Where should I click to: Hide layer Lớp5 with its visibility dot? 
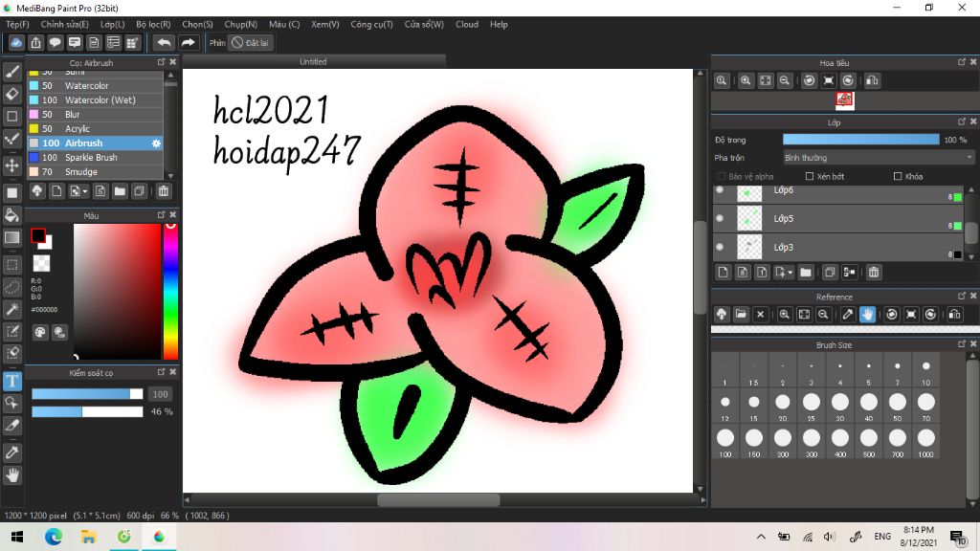pos(720,219)
